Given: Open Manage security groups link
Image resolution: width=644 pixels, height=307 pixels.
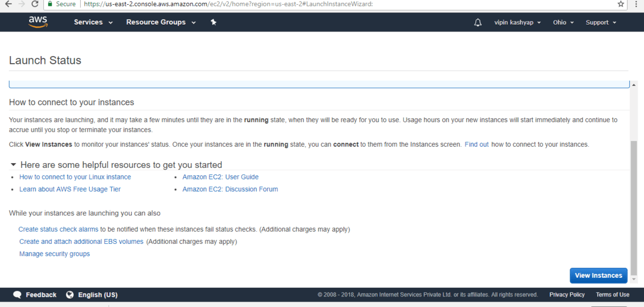Looking at the screenshot, I should click(x=54, y=254).
